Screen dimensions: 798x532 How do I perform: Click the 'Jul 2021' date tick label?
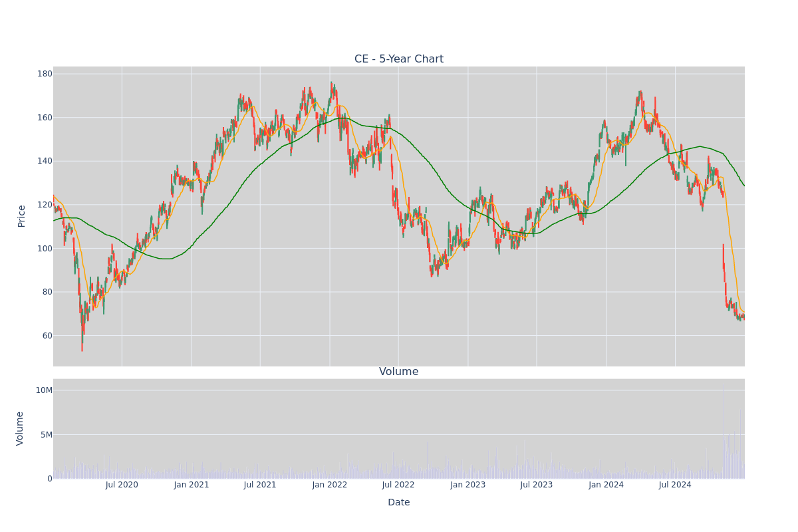pyautogui.click(x=260, y=485)
